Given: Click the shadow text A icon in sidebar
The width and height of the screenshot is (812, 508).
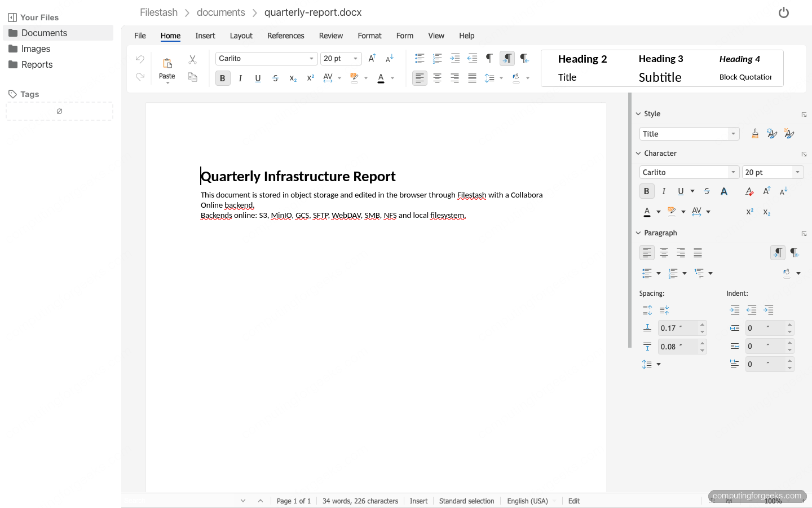Looking at the screenshot, I should tap(724, 191).
